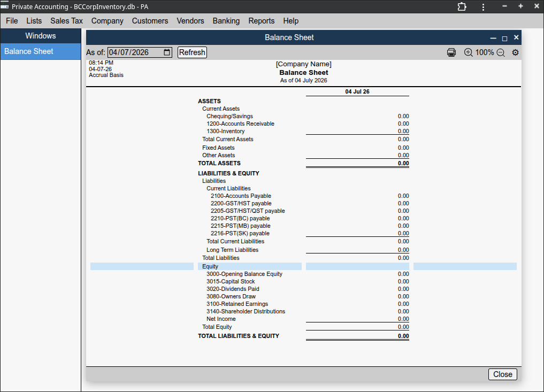Select 2216-PST(SK) payable row
This screenshot has width=544, height=392.
pos(304,234)
